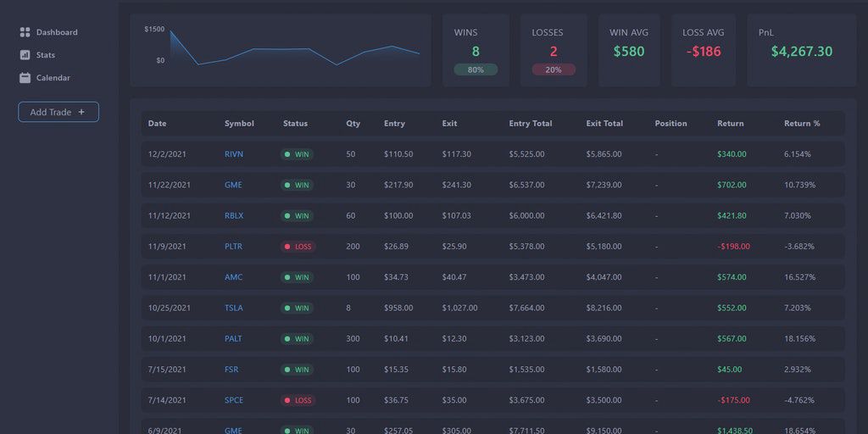Click the Stats chart icon
Screen dimensions: 868x434
pyautogui.click(x=25, y=55)
